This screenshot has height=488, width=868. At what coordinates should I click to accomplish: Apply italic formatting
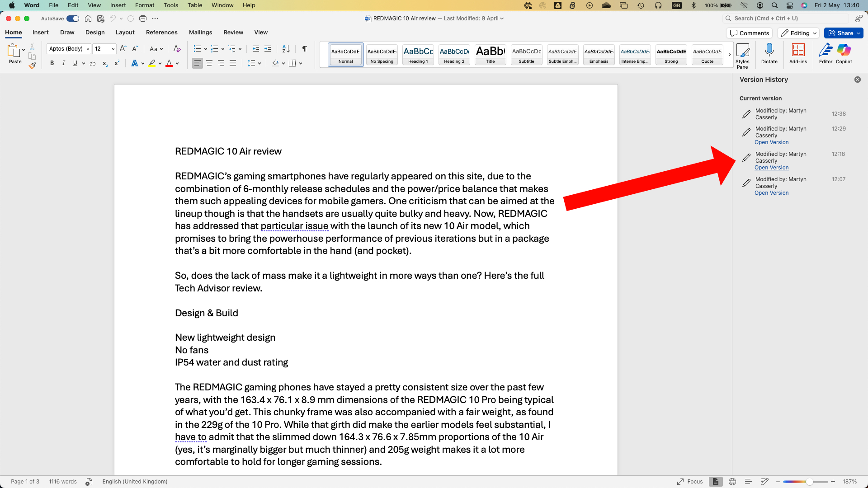[63, 63]
